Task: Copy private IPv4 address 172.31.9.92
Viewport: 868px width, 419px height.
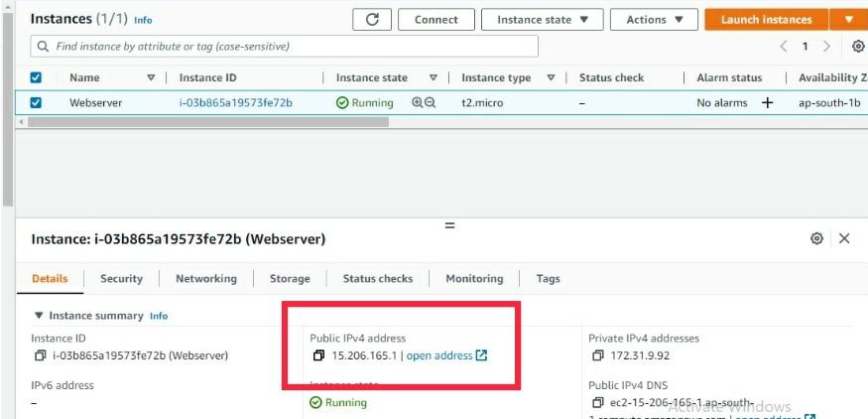Action: click(598, 355)
